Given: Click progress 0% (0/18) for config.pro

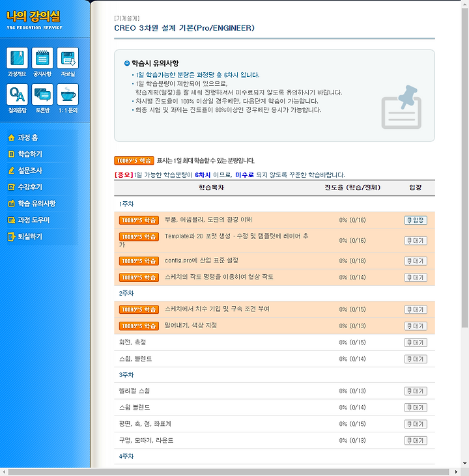Looking at the screenshot, I should (352, 260).
